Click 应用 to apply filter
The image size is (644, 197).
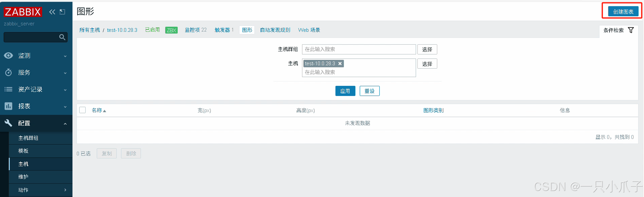(x=345, y=91)
